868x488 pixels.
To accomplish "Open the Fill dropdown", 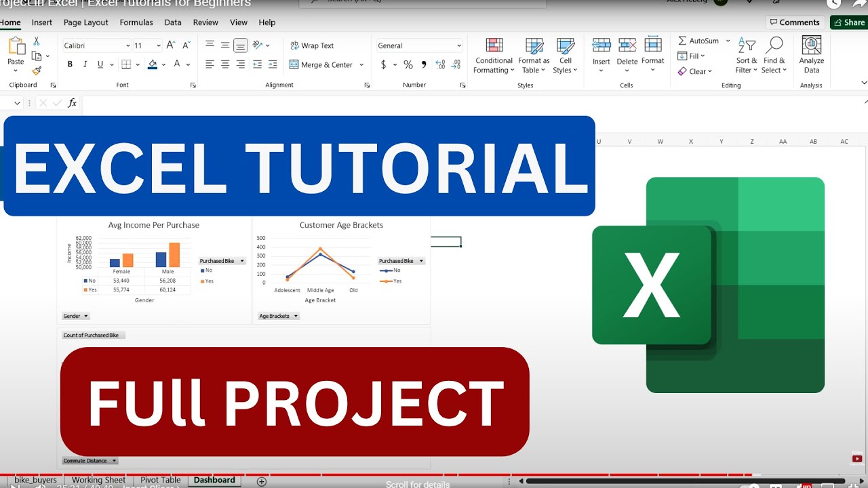I will [692, 56].
